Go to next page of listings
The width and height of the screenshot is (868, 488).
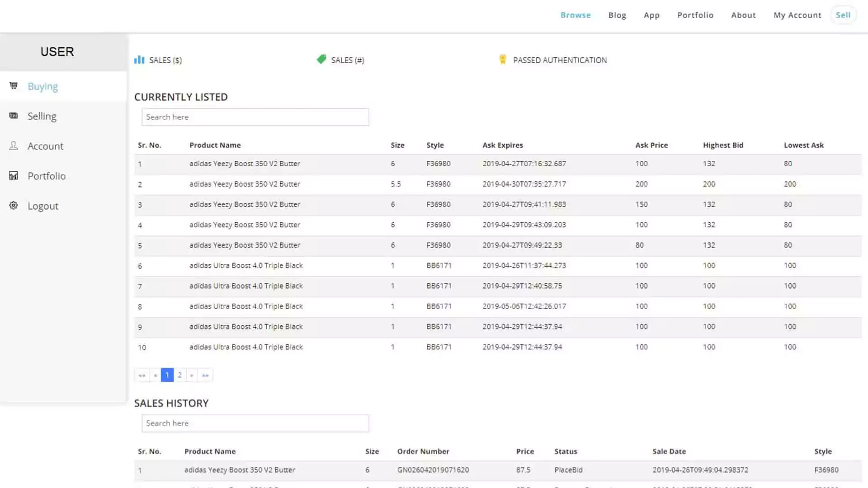[x=192, y=375]
